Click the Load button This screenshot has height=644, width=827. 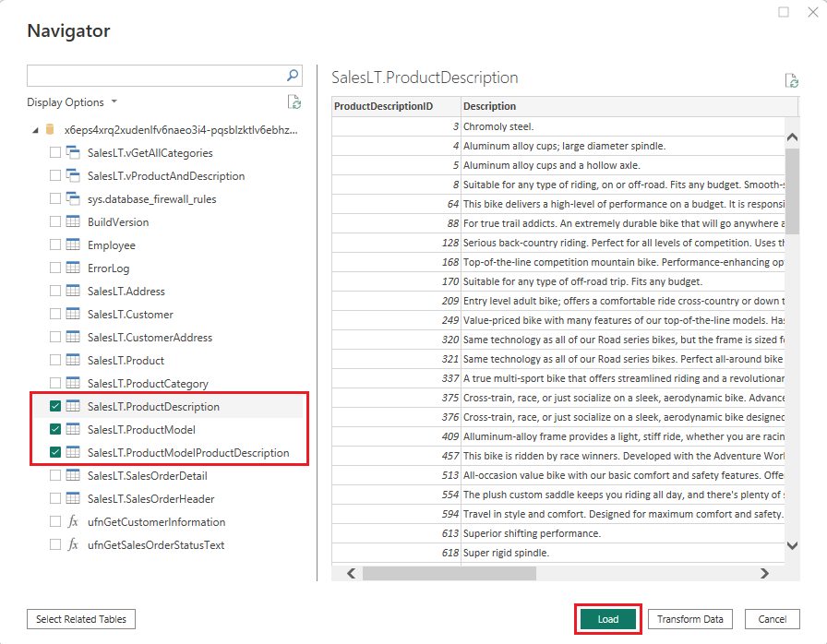[x=607, y=619]
